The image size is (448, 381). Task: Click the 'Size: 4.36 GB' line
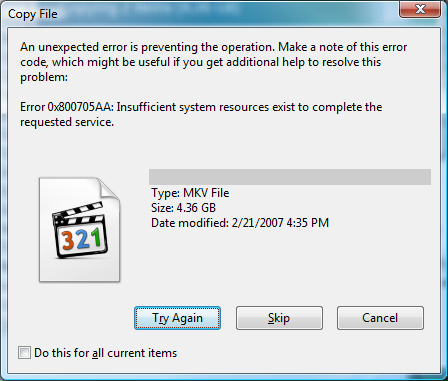[183, 208]
